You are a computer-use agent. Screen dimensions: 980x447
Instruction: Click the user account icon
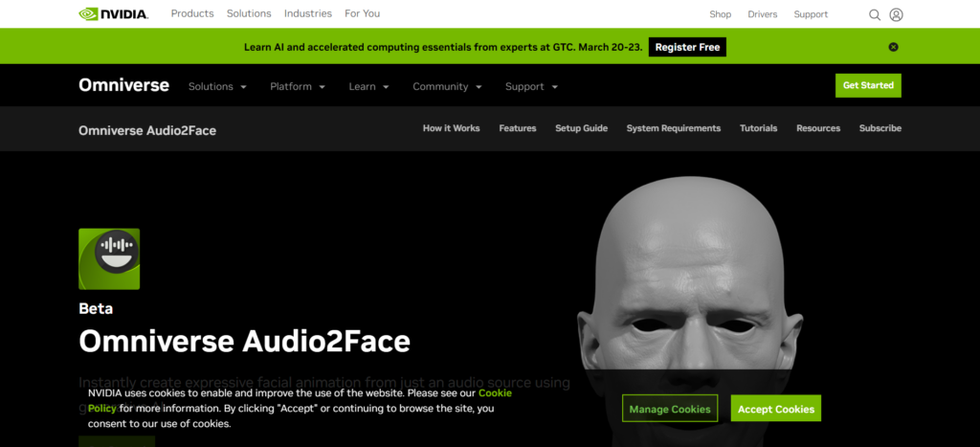pos(896,14)
